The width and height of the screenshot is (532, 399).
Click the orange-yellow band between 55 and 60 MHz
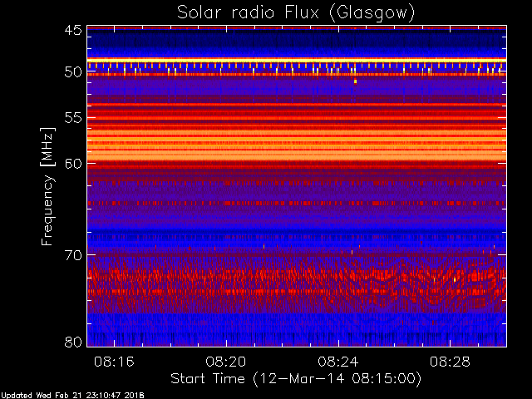297,141
